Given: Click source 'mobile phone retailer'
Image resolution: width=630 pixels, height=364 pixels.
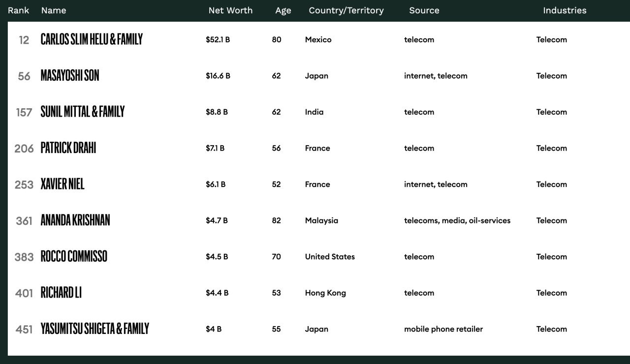Looking at the screenshot, I should (x=443, y=329).
